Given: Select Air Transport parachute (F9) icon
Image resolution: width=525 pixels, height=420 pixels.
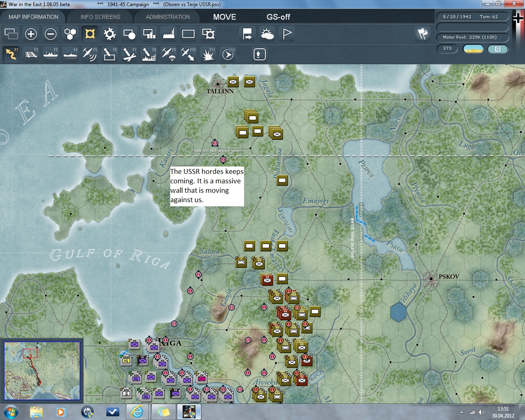Looking at the screenshot, I should tap(169, 54).
